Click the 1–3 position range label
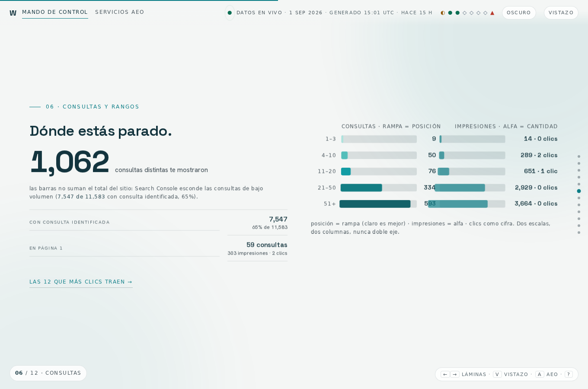 [x=331, y=139]
